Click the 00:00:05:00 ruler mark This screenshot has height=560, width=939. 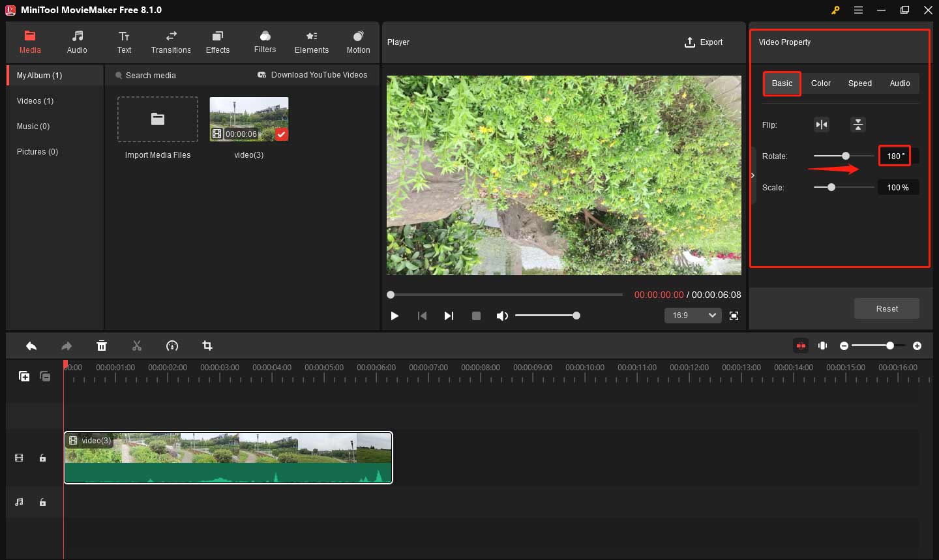click(x=324, y=368)
